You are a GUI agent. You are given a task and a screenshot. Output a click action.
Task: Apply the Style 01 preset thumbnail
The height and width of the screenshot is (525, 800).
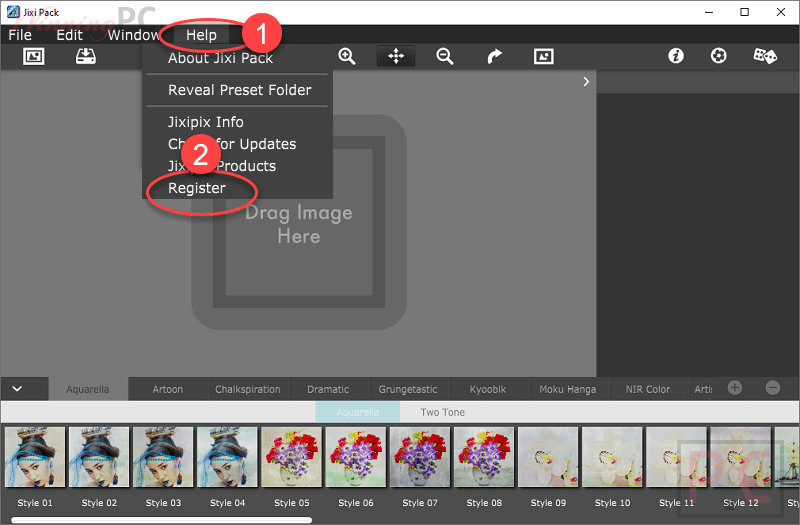point(35,457)
